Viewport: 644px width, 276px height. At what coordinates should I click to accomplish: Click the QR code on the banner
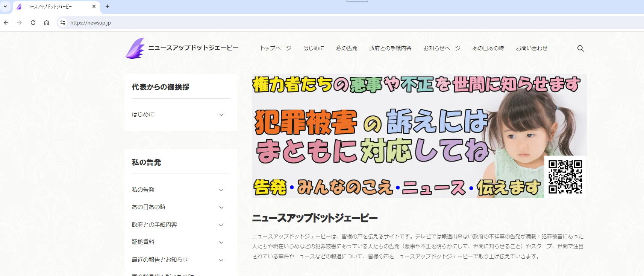[x=565, y=177]
